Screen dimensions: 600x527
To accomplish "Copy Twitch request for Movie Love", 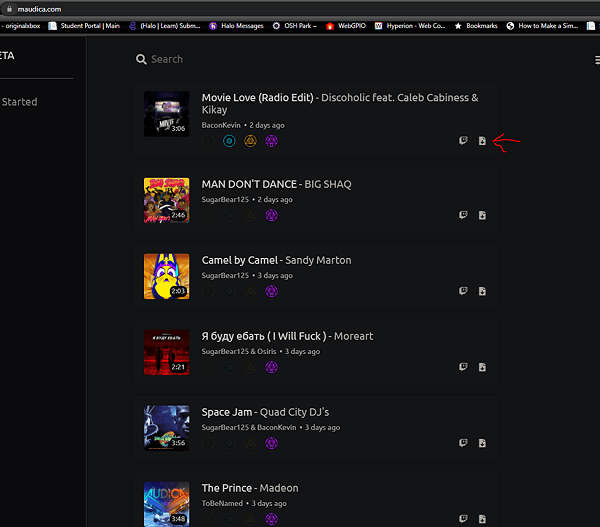I will (x=463, y=140).
